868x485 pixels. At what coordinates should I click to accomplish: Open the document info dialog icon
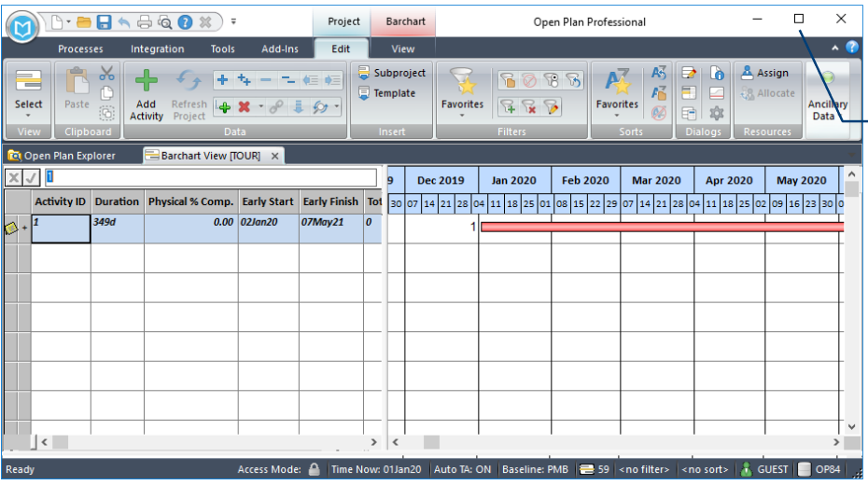point(717,73)
